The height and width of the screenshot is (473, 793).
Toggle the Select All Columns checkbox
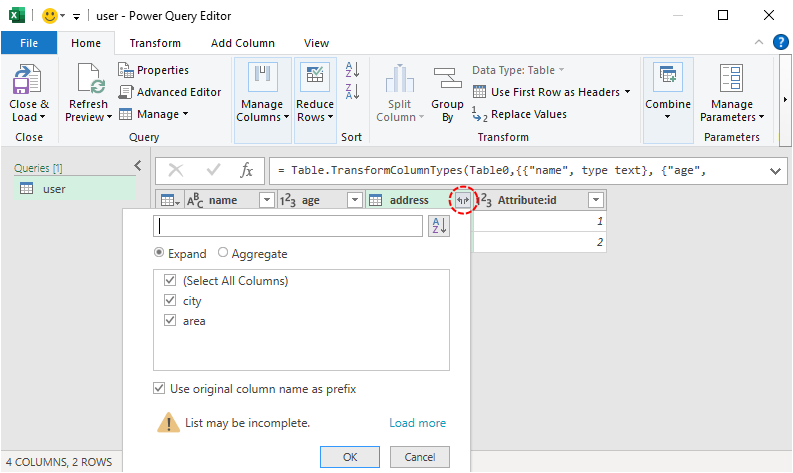pyautogui.click(x=170, y=280)
